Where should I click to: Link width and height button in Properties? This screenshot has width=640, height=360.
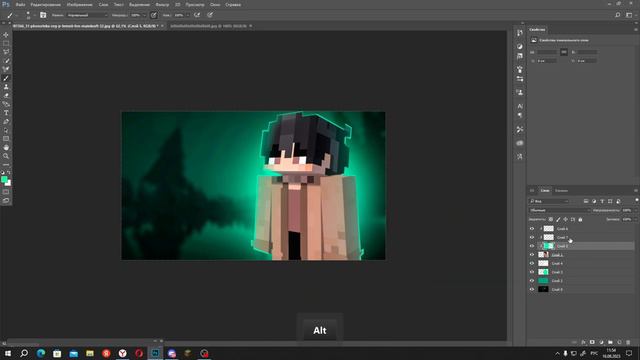click(x=564, y=52)
